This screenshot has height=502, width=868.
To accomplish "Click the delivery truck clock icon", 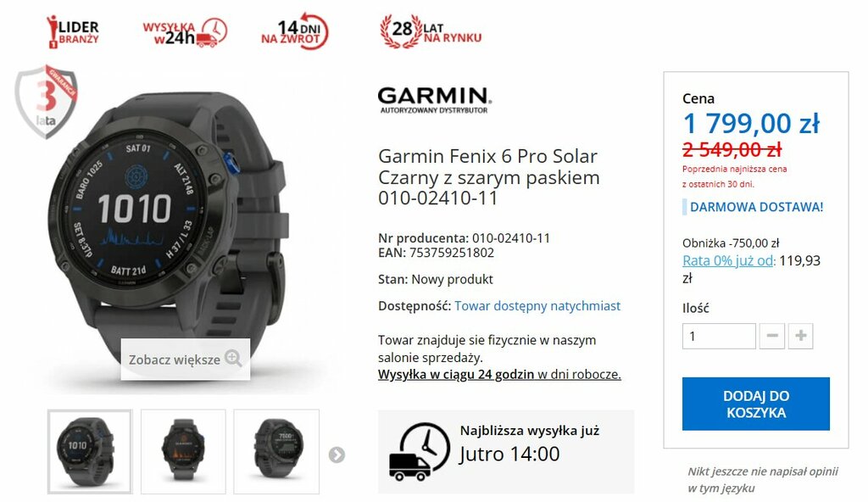I will click(419, 452).
